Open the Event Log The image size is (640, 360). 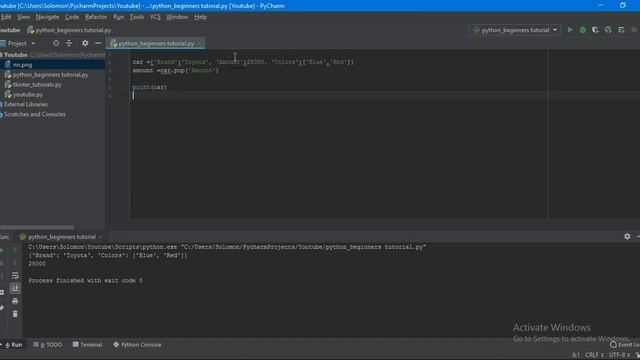(x=625, y=345)
